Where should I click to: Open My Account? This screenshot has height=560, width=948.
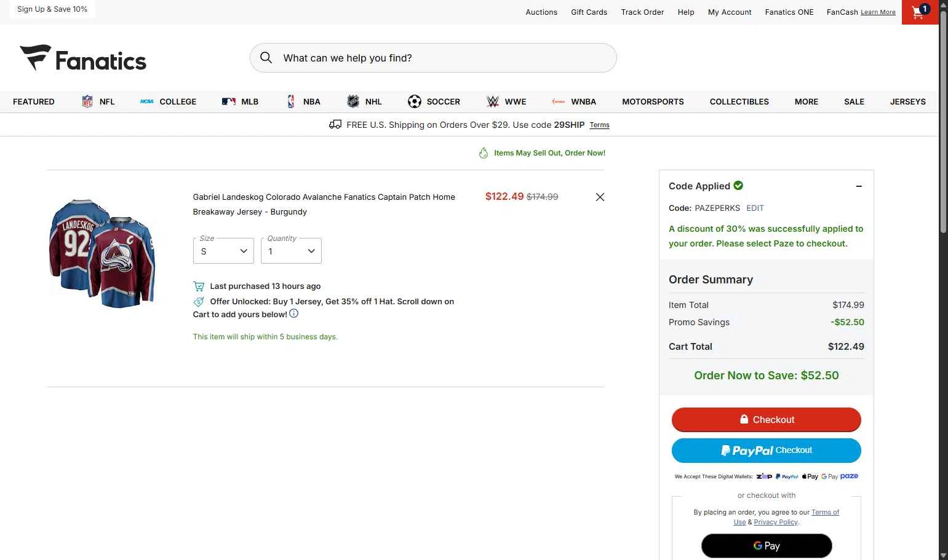[730, 12]
